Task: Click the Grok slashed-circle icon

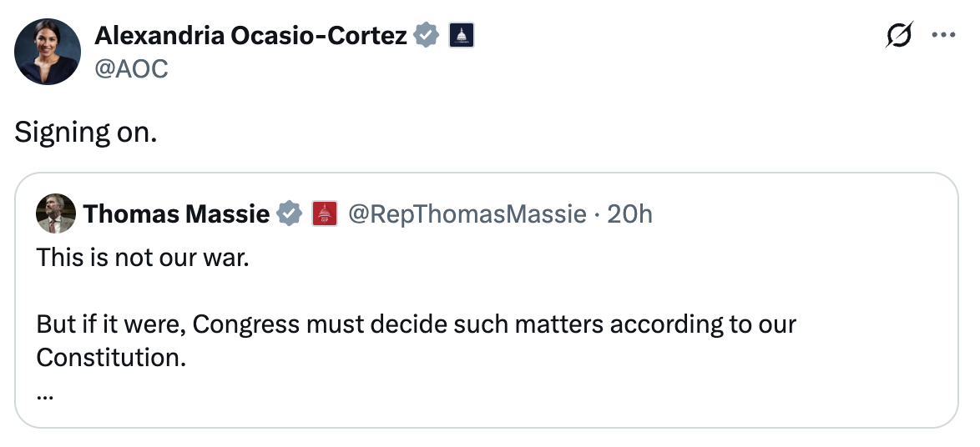Action: click(900, 35)
